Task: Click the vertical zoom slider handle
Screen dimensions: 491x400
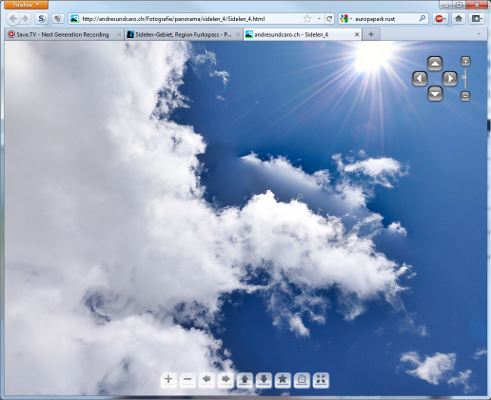Action: [464, 77]
